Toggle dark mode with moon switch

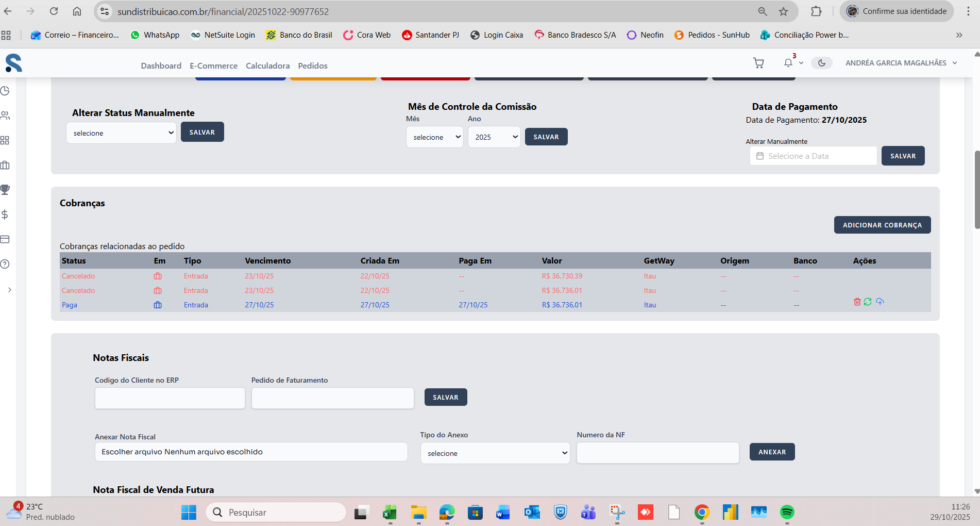pyautogui.click(x=821, y=63)
